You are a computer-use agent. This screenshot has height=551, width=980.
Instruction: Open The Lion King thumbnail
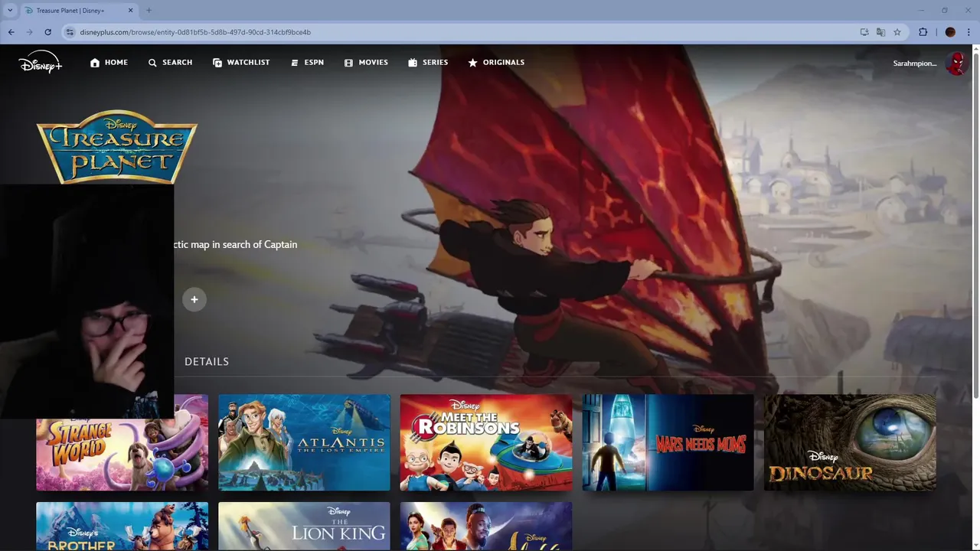(x=304, y=527)
